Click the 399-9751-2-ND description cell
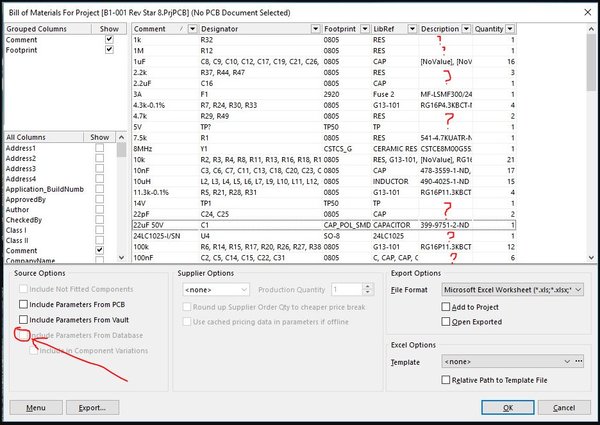This screenshot has width=600, height=425. coord(445,225)
